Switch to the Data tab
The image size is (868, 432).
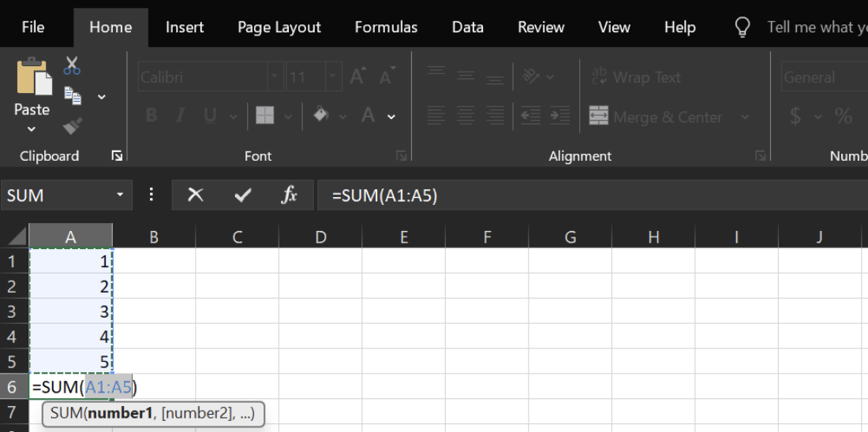pos(468,27)
